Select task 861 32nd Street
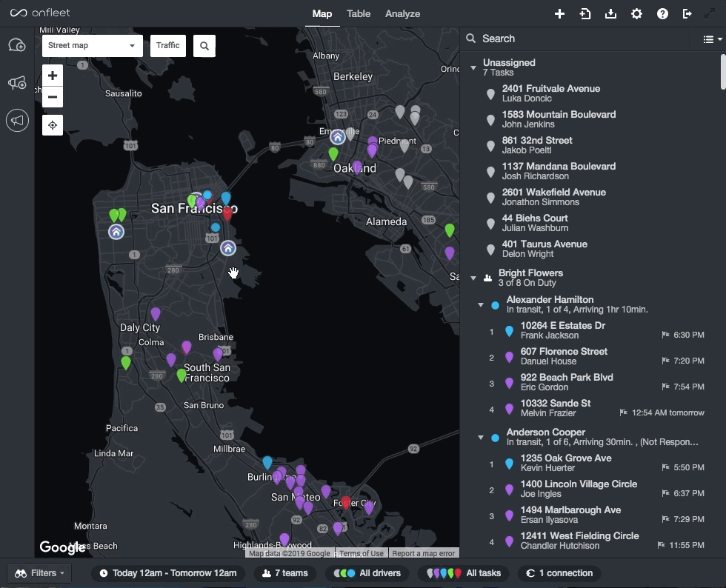 click(x=593, y=145)
